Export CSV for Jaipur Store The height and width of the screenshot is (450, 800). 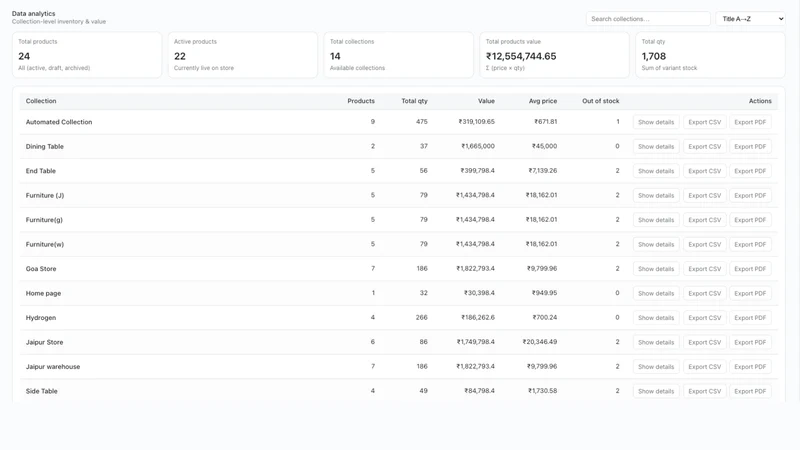705,342
